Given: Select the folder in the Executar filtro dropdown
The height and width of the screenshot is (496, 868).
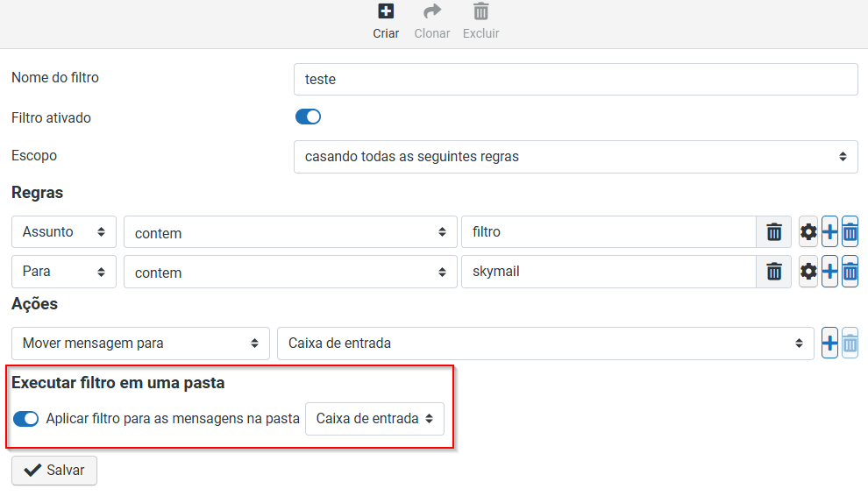Looking at the screenshot, I should click(374, 419).
